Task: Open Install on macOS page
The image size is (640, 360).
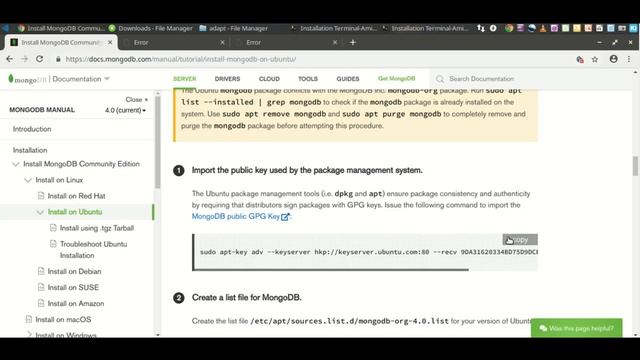Action: pos(63,320)
